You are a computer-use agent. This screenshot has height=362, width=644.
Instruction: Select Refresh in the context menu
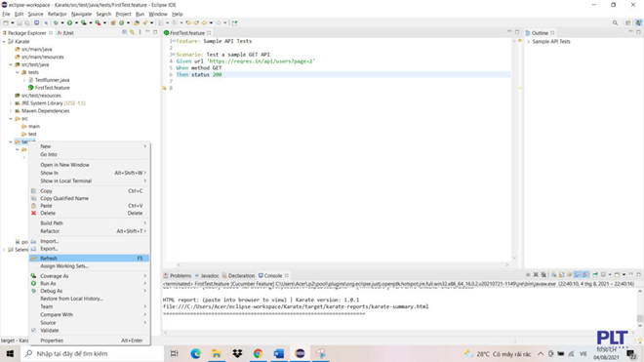89,258
